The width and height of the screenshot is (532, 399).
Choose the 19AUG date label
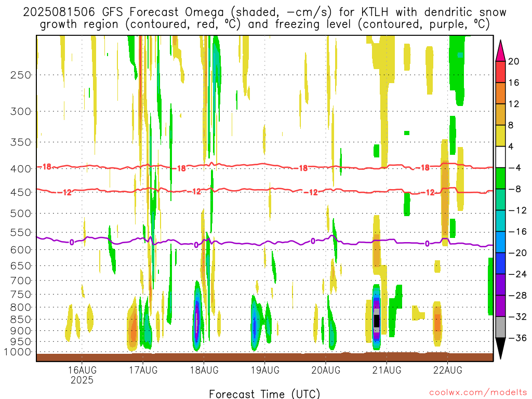pos(265,370)
